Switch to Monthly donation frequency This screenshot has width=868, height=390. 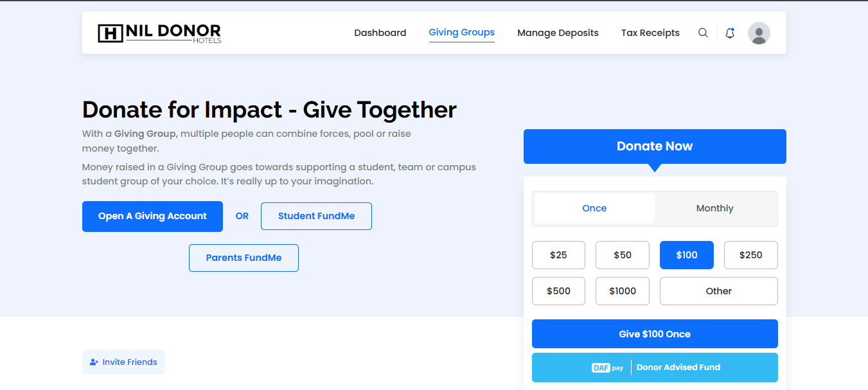click(x=714, y=208)
